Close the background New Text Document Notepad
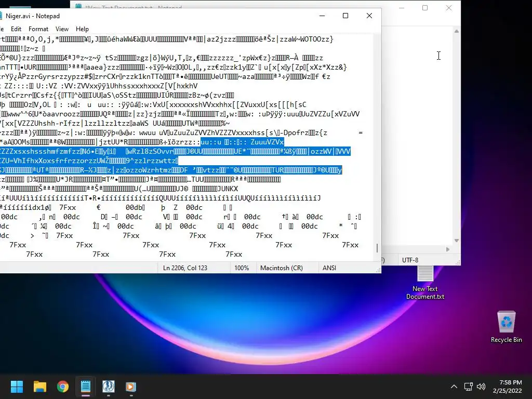Screen dimensions: 532x399 (x=449, y=8)
